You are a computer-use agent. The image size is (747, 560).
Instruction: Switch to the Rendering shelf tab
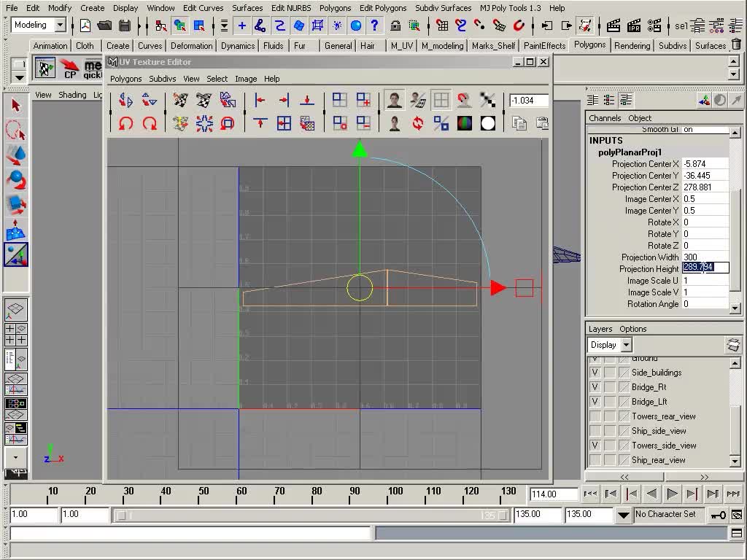[632, 46]
